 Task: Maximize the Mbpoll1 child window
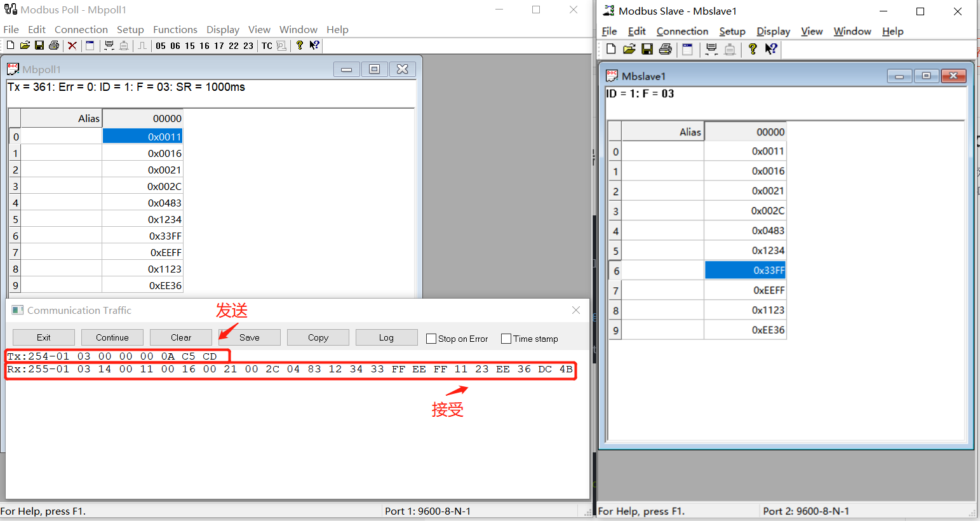pyautogui.click(x=375, y=69)
